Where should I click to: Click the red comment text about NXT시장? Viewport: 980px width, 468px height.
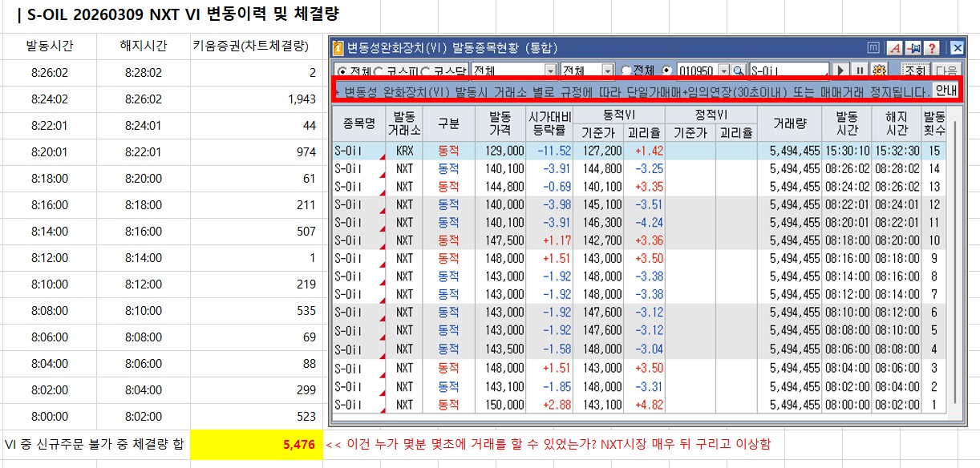coord(548,444)
